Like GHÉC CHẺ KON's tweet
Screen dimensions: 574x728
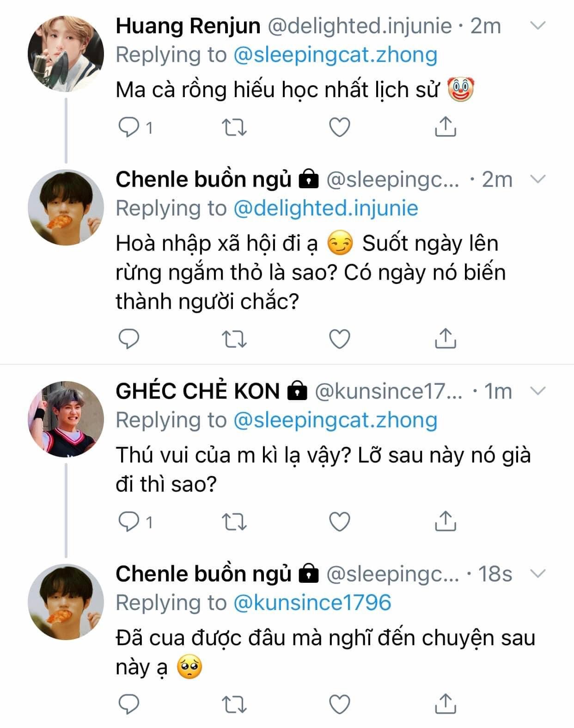[339, 522]
